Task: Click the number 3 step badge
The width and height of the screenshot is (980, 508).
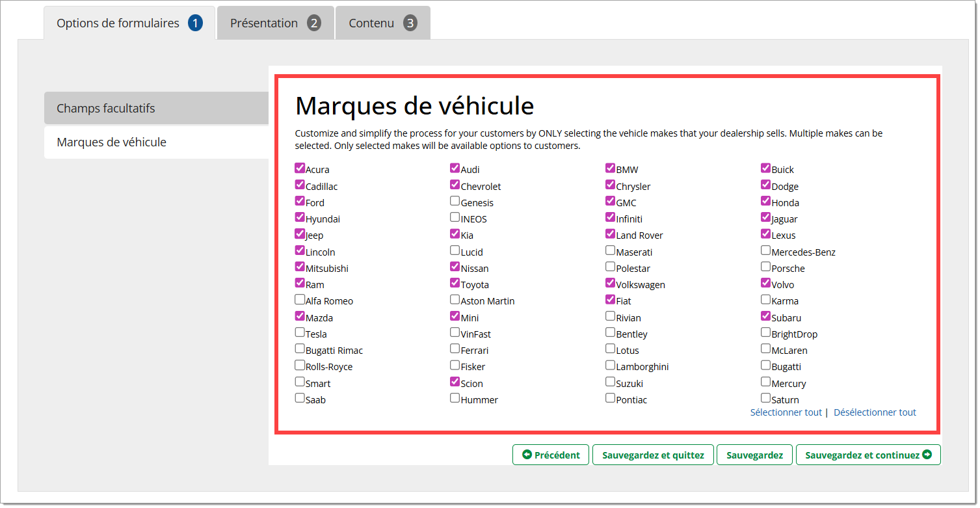Action: tap(410, 23)
